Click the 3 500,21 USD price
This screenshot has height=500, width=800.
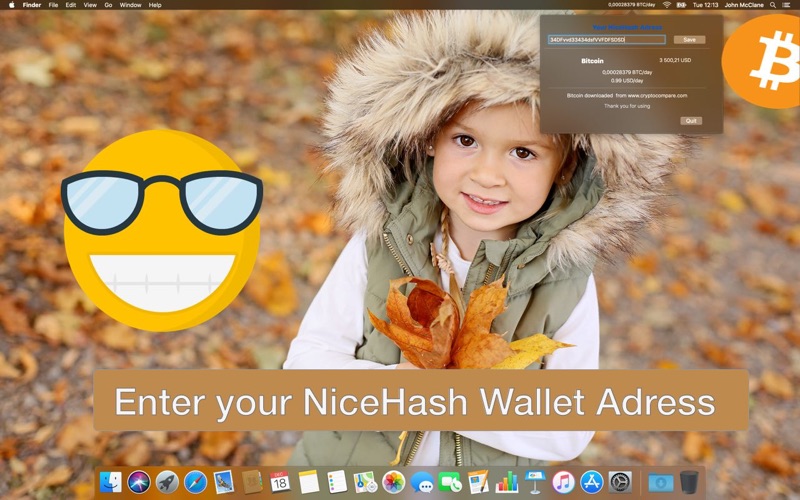(675, 60)
